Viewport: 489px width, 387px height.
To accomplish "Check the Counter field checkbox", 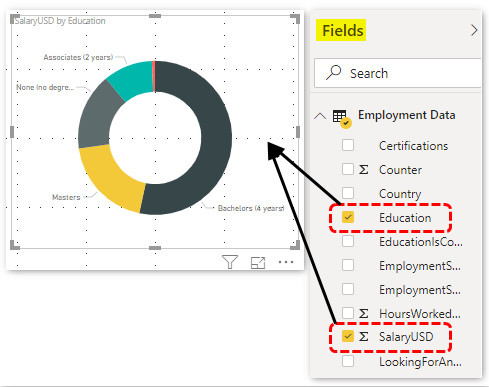I will coord(348,169).
